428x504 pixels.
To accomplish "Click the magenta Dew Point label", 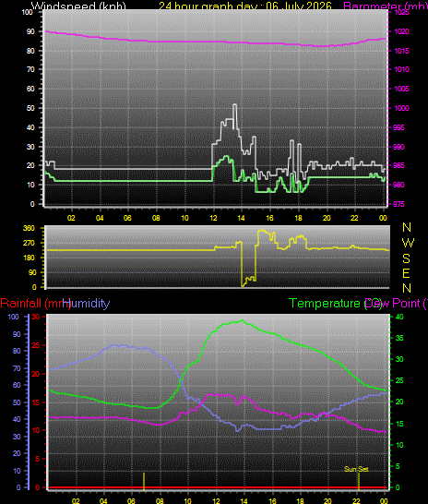I will pos(397,303).
